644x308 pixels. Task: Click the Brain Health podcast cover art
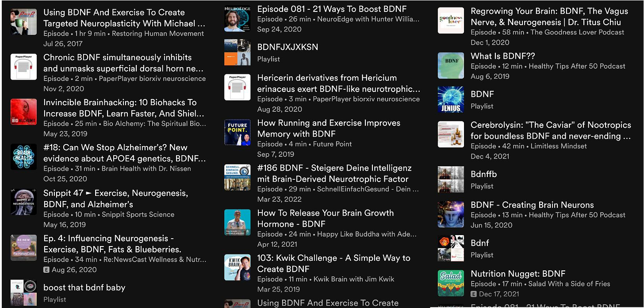[23, 157]
